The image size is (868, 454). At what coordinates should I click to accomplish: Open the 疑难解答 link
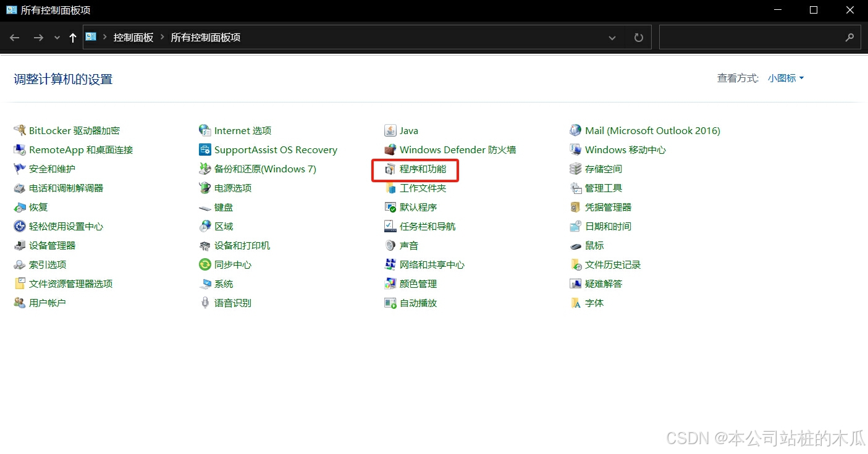[604, 284]
